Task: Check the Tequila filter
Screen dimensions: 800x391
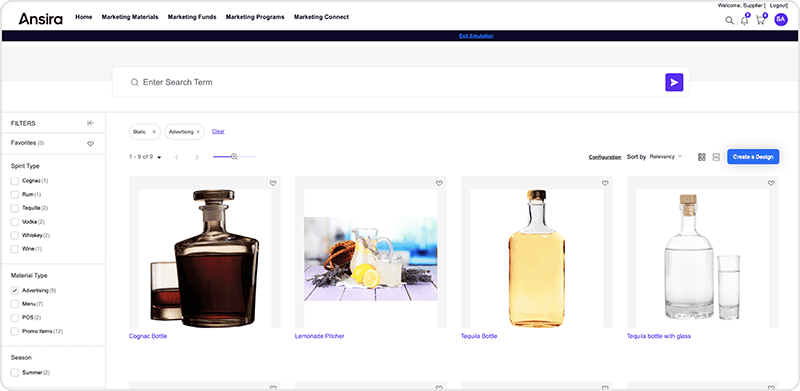Action: click(15, 208)
